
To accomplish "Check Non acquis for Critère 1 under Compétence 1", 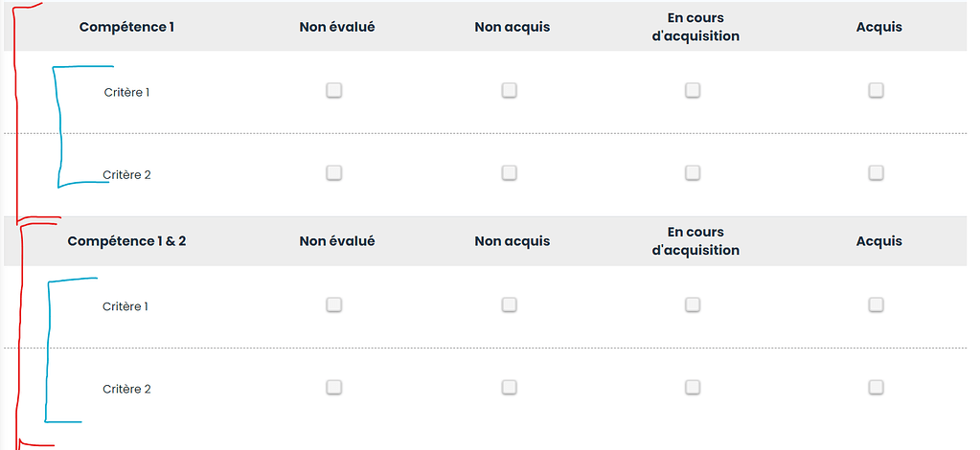I will (509, 90).
